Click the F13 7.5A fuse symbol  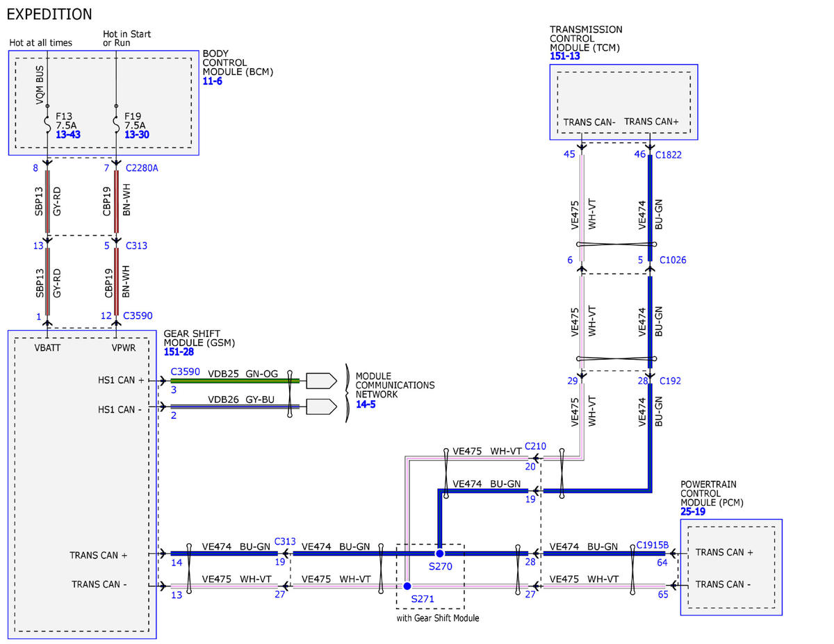tap(47, 124)
